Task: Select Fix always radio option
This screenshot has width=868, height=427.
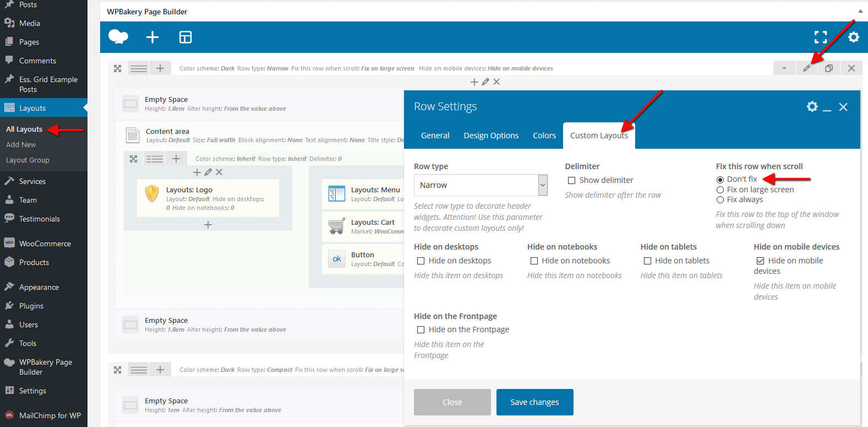Action: (x=720, y=200)
